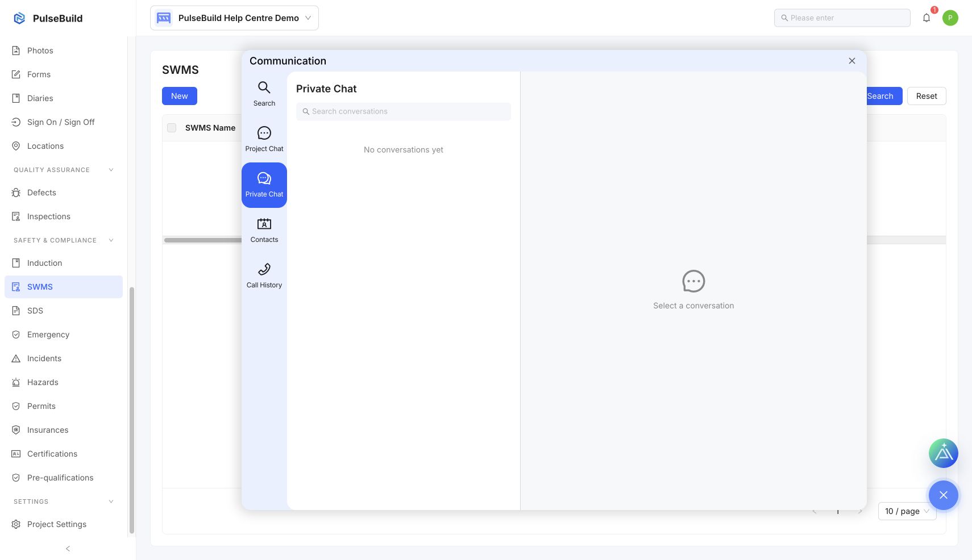Close the Communication dialog
The image size is (972, 560).
tap(851, 61)
